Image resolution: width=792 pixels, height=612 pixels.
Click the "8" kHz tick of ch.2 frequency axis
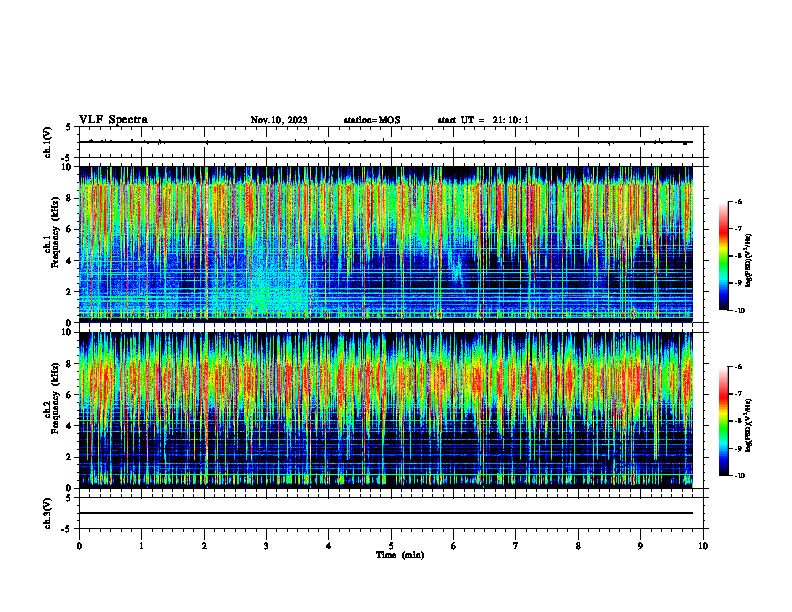tap(70, 364)
